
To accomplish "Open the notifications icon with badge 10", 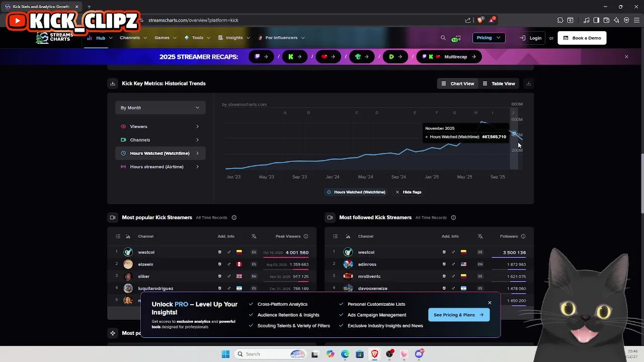I will tap(455, 38).
